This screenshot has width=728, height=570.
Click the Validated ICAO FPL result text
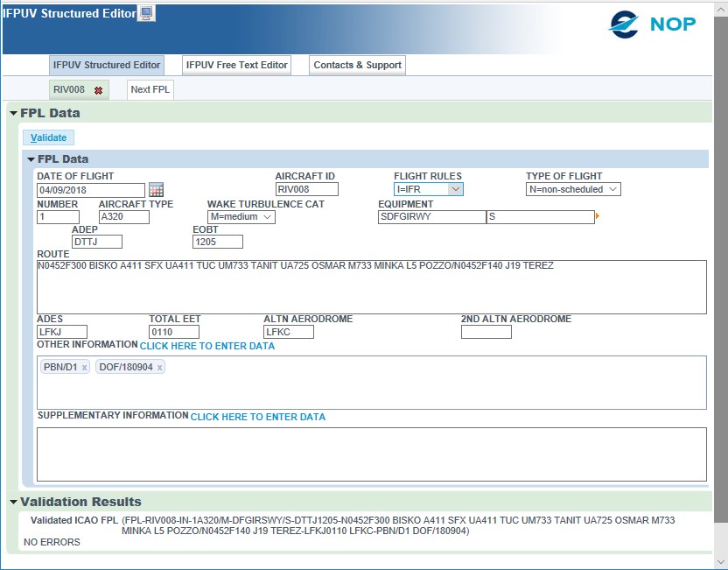point(398,525)
